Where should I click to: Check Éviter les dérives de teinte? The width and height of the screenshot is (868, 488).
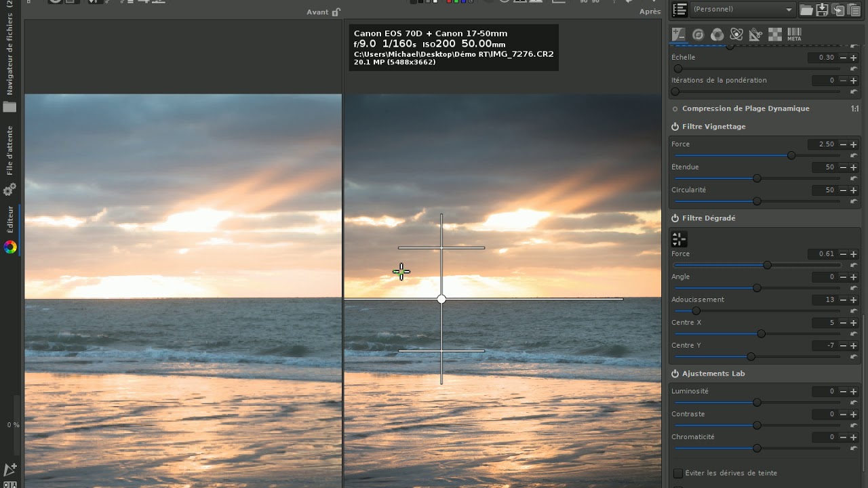(x=678, y=473)
